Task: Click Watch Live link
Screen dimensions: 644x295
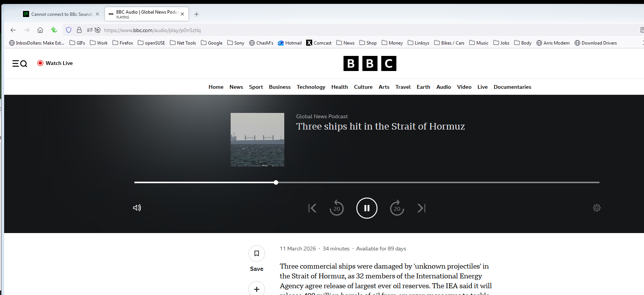Action: pos(55,63)
